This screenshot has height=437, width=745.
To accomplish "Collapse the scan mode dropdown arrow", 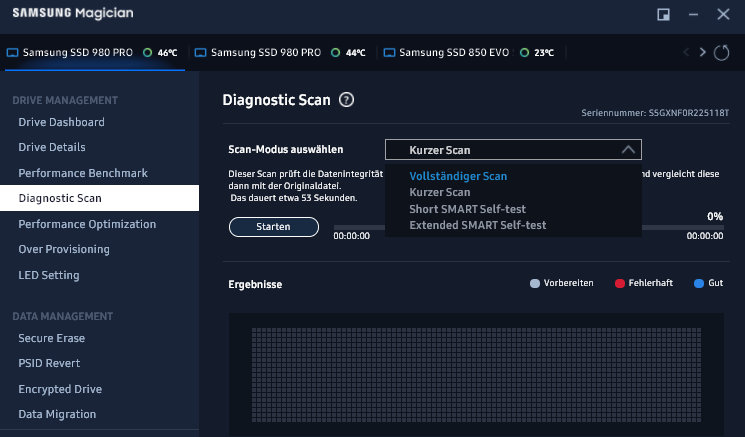I will pyautogui.click(x=628, y=150).
